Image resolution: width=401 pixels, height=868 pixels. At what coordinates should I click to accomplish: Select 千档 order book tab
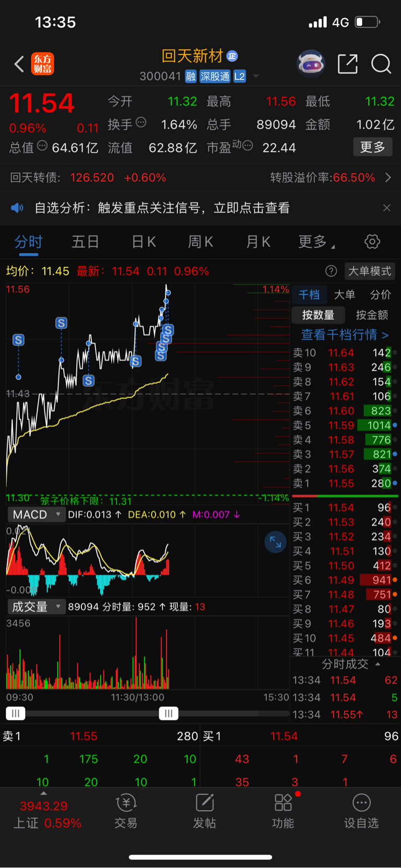[x=309, y=294]
